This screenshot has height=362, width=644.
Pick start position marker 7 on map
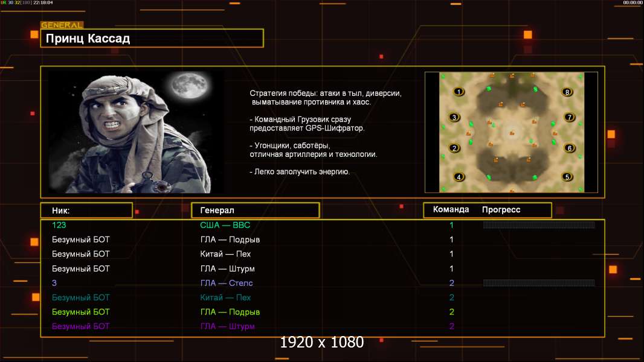(x=568, y=117)
